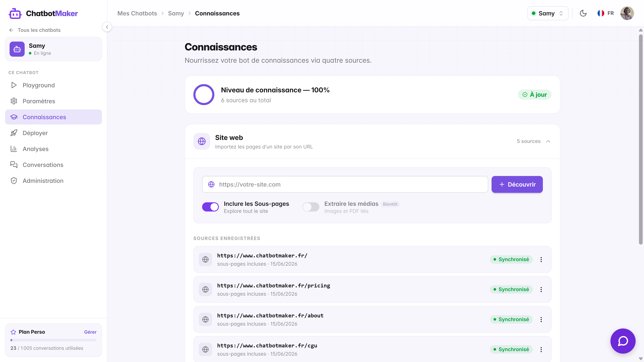644x362 pixels.
Task: Navigate to Analyses
Action: [x=53, y=149]
